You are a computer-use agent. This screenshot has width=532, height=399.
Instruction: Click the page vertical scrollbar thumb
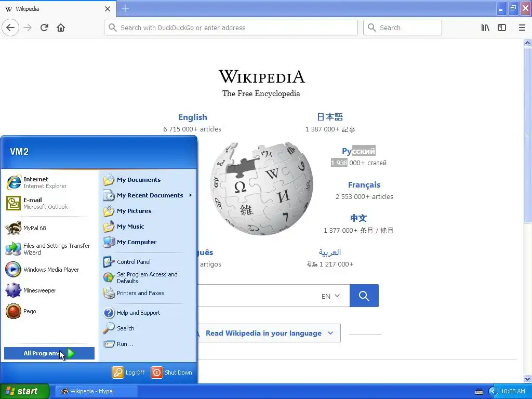pyautogui.click(x=527, y=135)
